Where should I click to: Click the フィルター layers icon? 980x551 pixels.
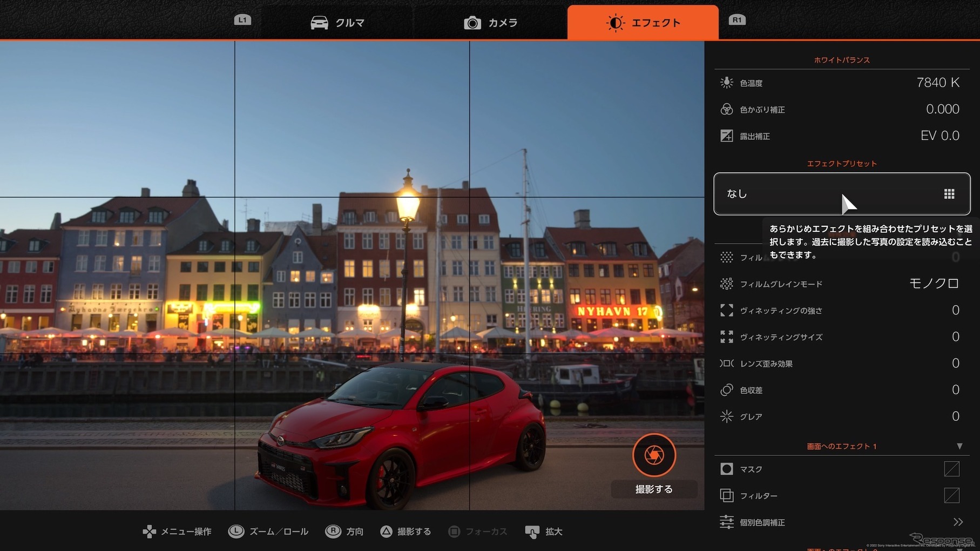coord(727,495)
